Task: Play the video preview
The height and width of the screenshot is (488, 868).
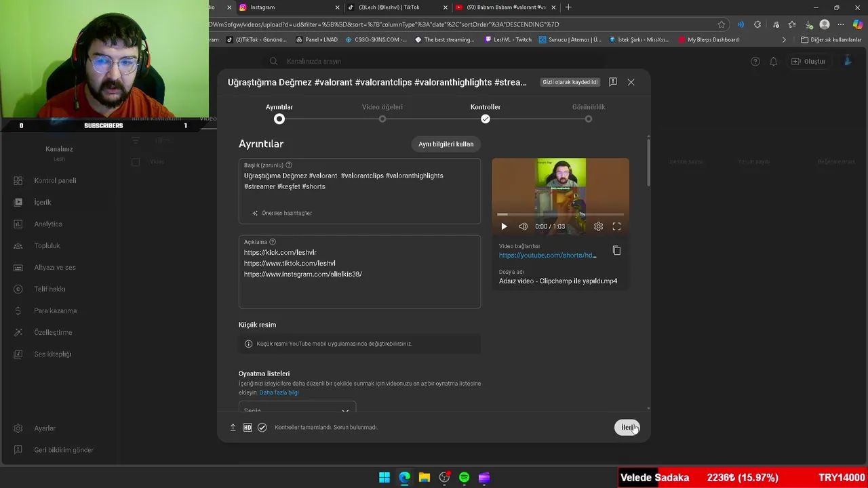Action: coord(504,226)
